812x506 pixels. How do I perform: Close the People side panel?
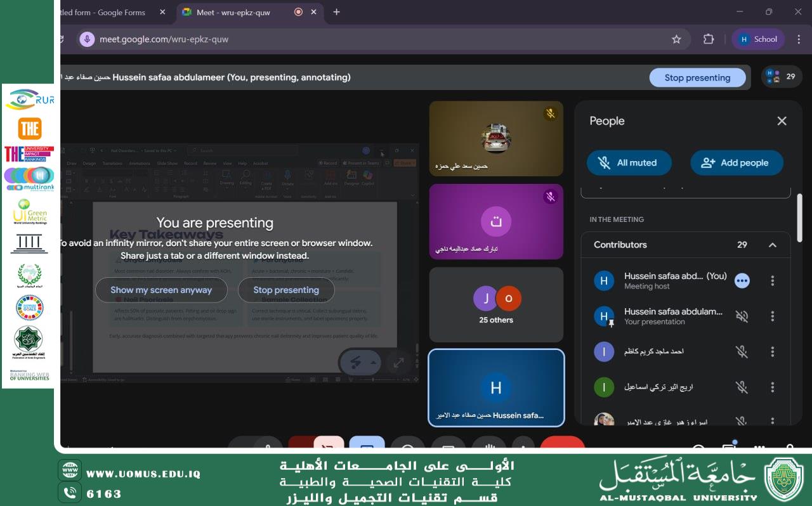coord(782,121)
